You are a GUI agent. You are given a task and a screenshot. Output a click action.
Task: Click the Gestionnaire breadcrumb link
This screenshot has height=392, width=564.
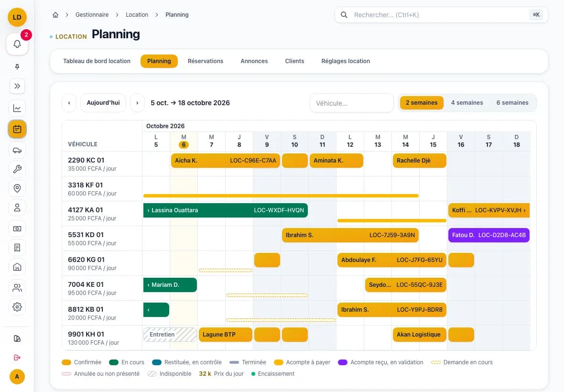pos(92,15)
